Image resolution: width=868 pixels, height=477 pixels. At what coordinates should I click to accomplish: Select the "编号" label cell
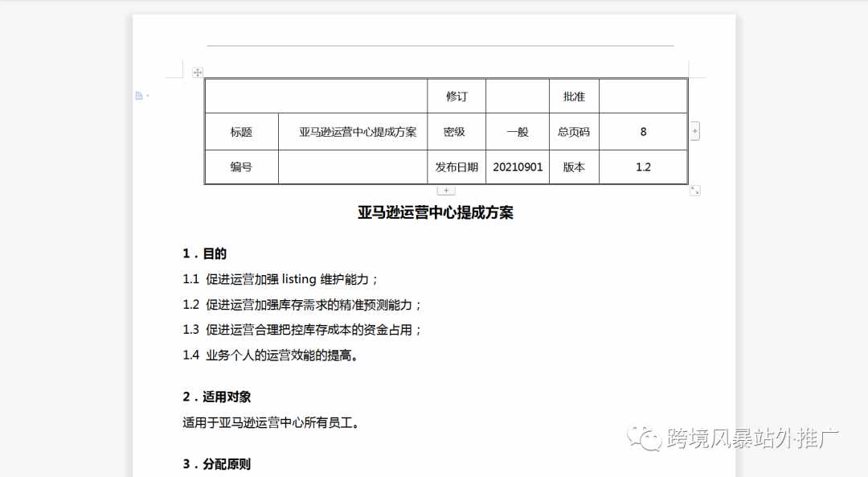[x=241, y=167]
